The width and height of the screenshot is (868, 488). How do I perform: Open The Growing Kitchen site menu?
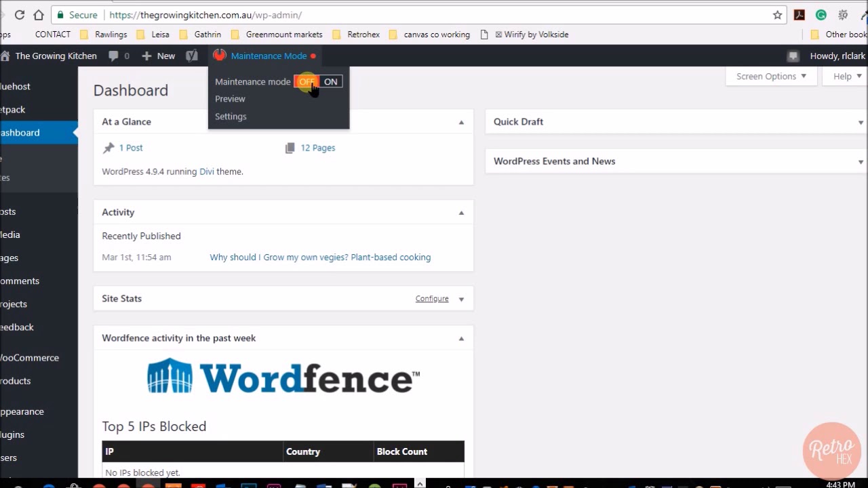tap(49, 56)
